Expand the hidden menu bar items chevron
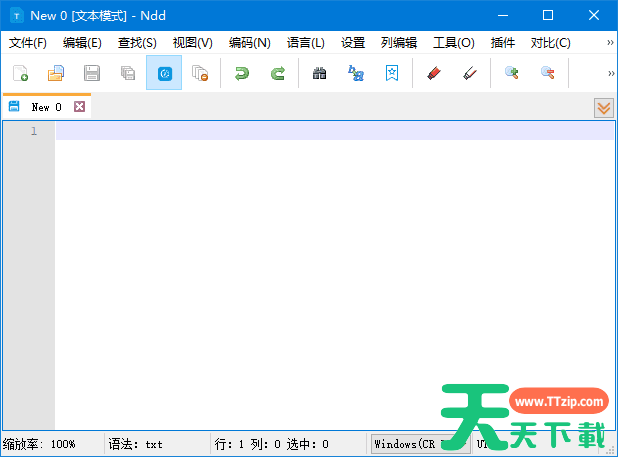 tap(610, 43)
